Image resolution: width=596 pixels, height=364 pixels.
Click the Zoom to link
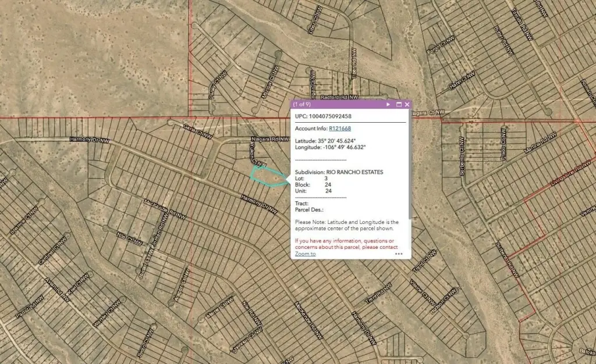[x=305, y=254]
